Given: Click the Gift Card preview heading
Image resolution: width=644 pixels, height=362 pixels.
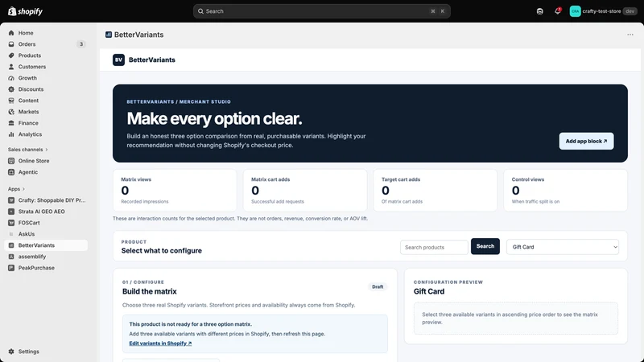Looking at the screenshot, I should (429, 291).
